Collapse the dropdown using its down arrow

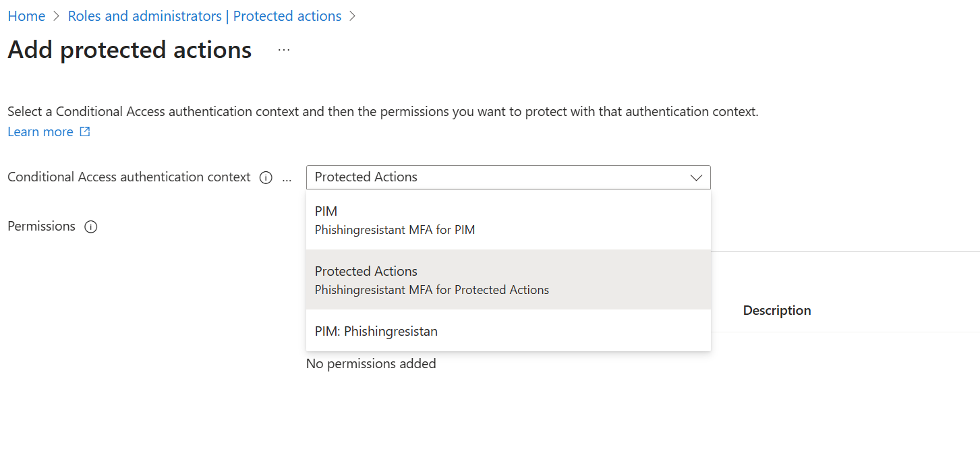coord(696,177)
